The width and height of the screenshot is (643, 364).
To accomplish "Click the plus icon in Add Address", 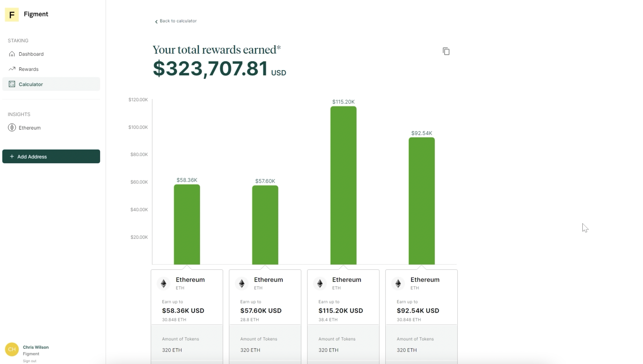I will 12,156.
